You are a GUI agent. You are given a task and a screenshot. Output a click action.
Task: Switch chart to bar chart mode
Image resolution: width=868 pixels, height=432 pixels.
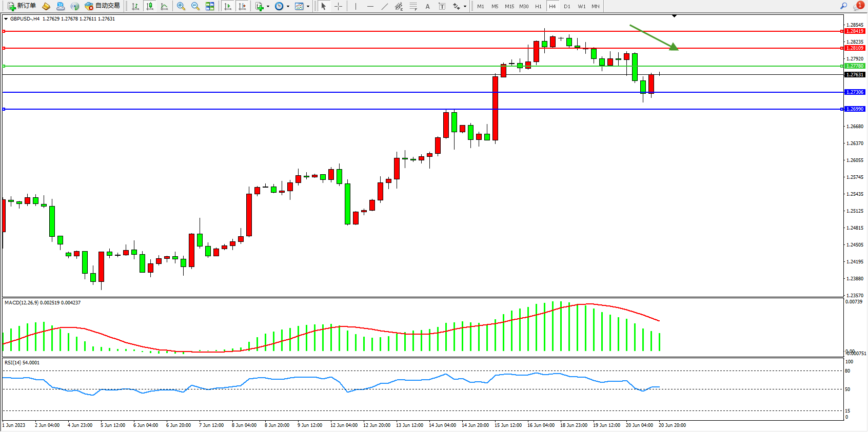click(x=135, y=6)
